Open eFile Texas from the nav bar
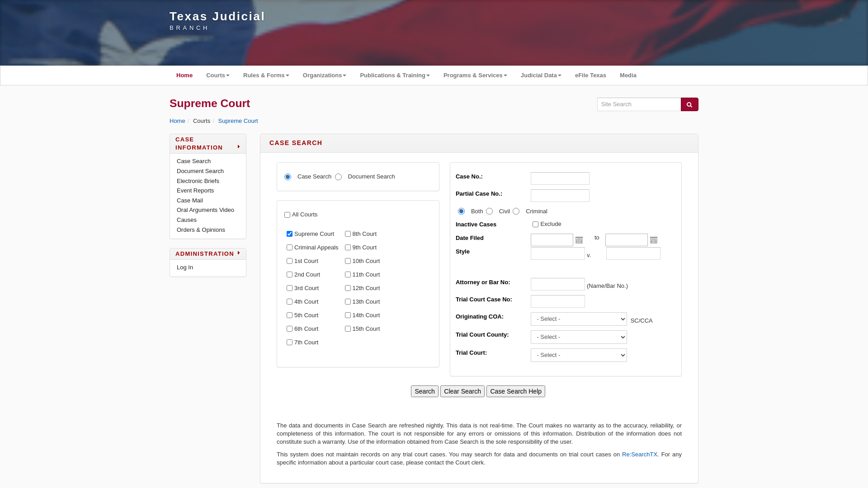 (590, 75)
